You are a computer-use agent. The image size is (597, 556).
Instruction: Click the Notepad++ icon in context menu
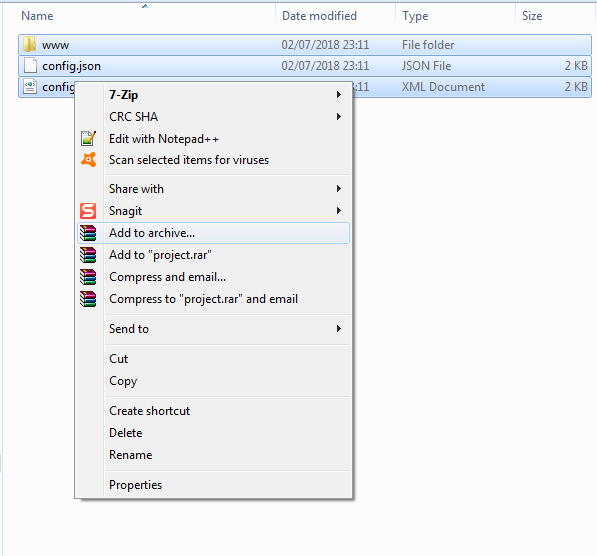click(x=88, y=139)
